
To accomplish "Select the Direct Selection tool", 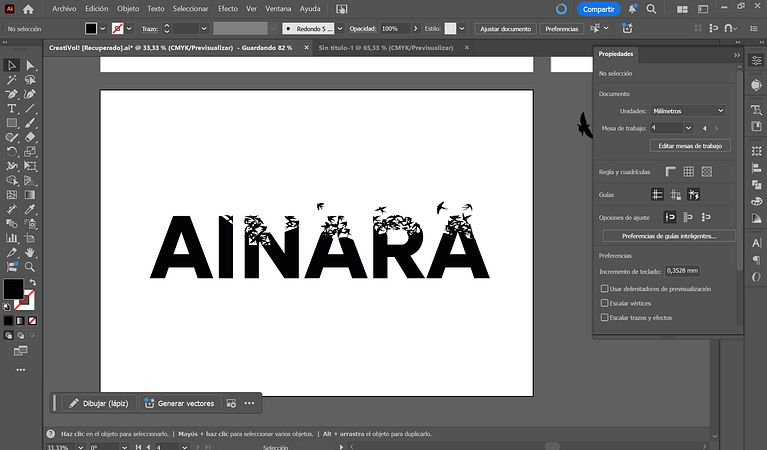I will click(x=30, y=65).
